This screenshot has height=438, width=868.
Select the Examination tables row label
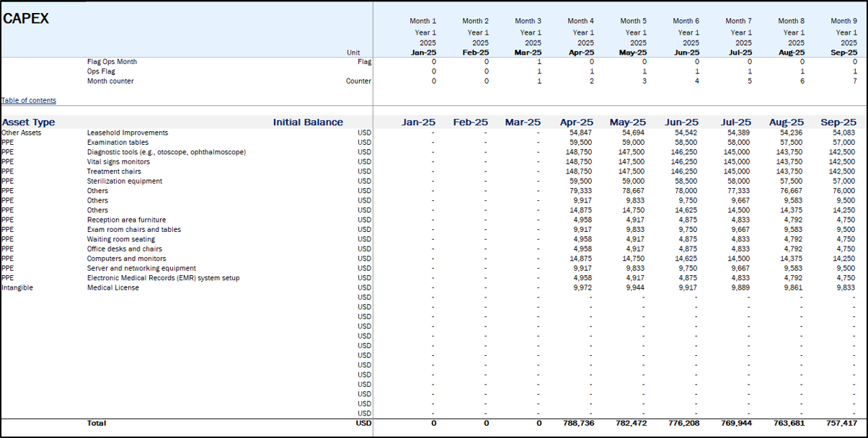coord(118,143)
